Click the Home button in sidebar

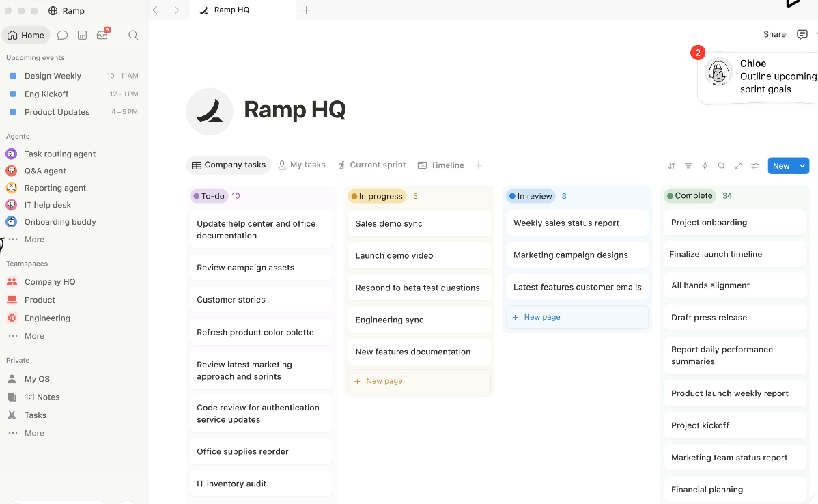click(26, 35)
